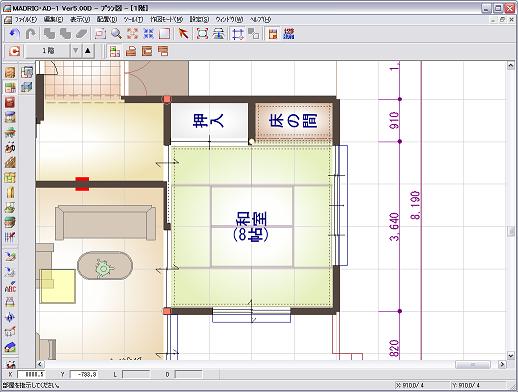Open the ツール(T) menu

tap(133, 19)
